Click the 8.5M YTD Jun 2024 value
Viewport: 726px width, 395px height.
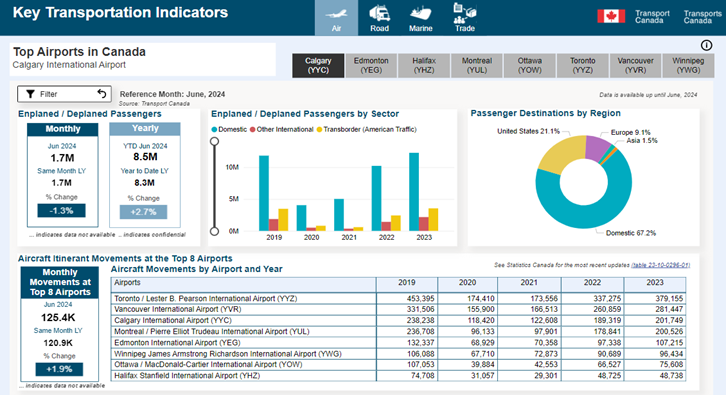(x=145, y=157)
